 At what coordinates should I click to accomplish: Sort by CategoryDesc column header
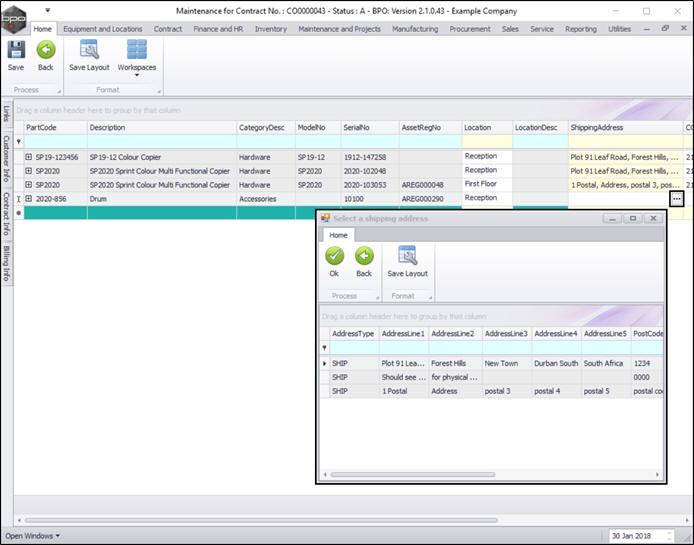pos(266,128)
